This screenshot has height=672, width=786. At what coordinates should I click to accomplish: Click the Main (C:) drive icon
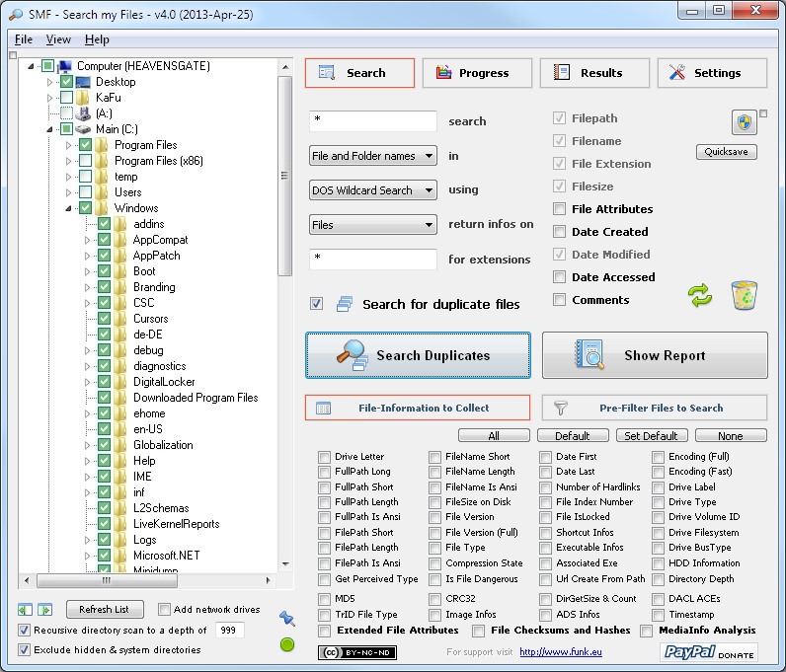(x=83, y=129)
